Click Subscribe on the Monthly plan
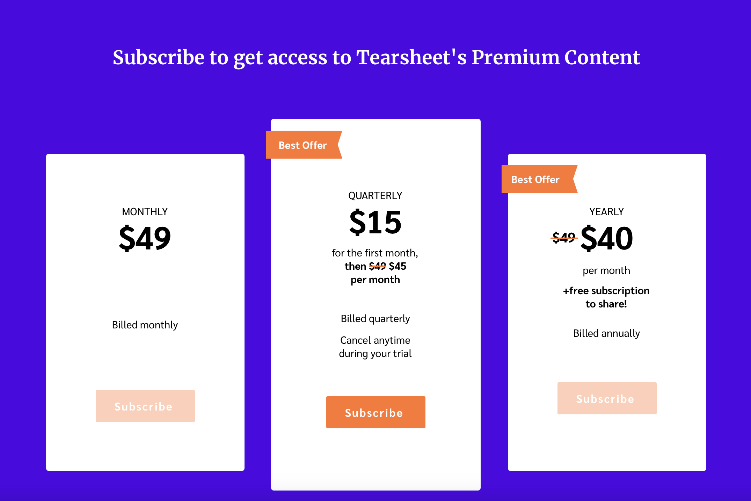This screenshot has width=751, height=501. (145, 406)
